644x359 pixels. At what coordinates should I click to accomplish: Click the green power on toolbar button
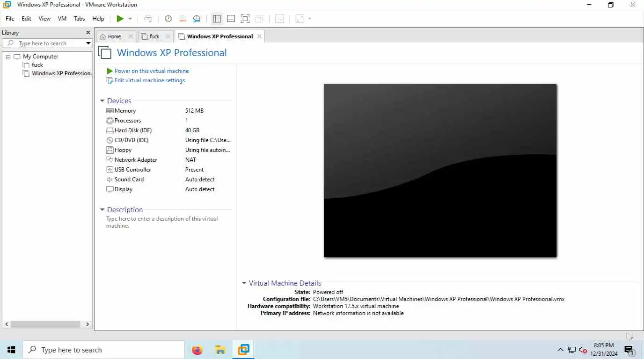tap(120, 19)
